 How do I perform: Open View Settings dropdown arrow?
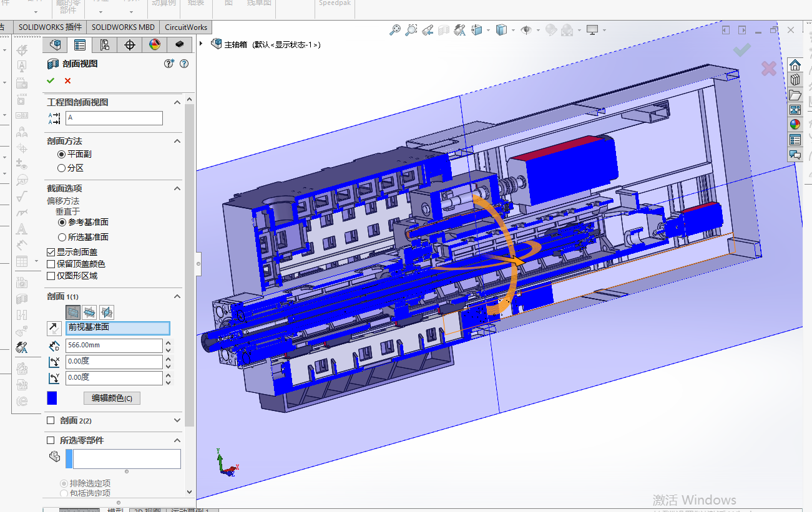pos(604,30)
